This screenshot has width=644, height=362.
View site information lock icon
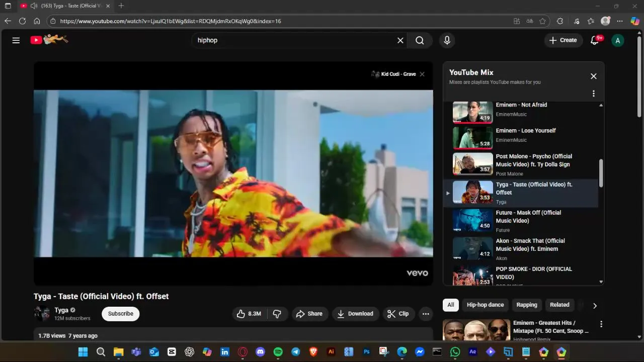tap(53, 21)
